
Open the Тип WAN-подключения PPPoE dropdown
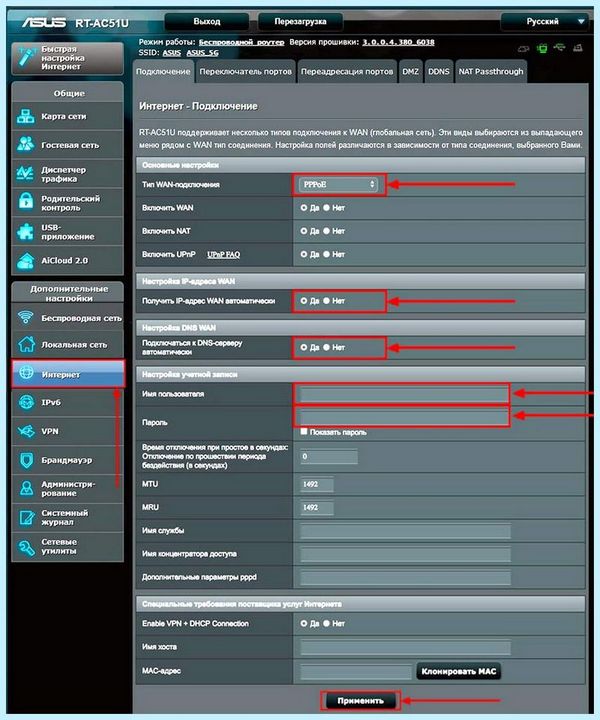(x=339, y=184)
